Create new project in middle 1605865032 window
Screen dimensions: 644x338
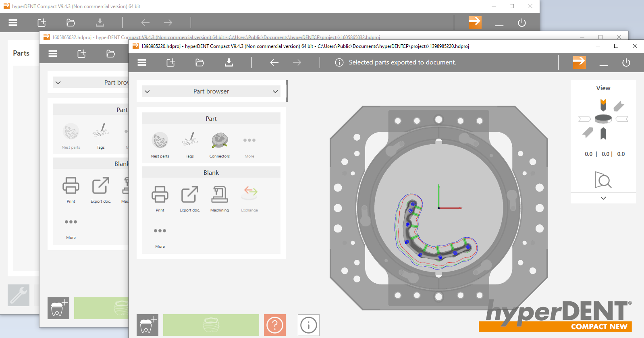(82, 54)
